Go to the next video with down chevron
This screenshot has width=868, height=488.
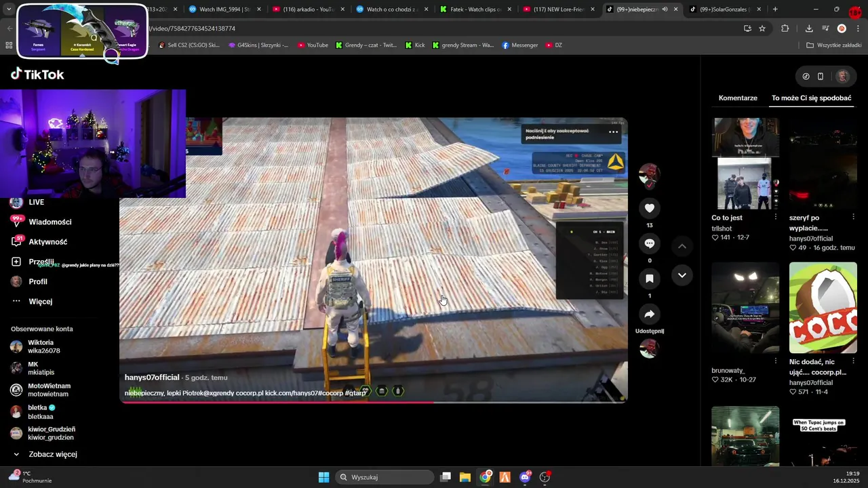pos(682,275)
